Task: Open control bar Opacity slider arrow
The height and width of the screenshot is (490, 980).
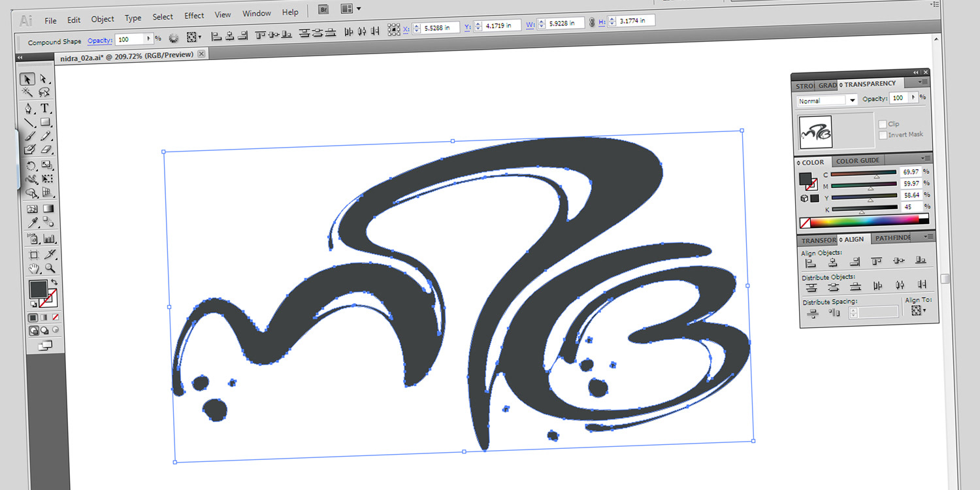Action: coord(148,39)
